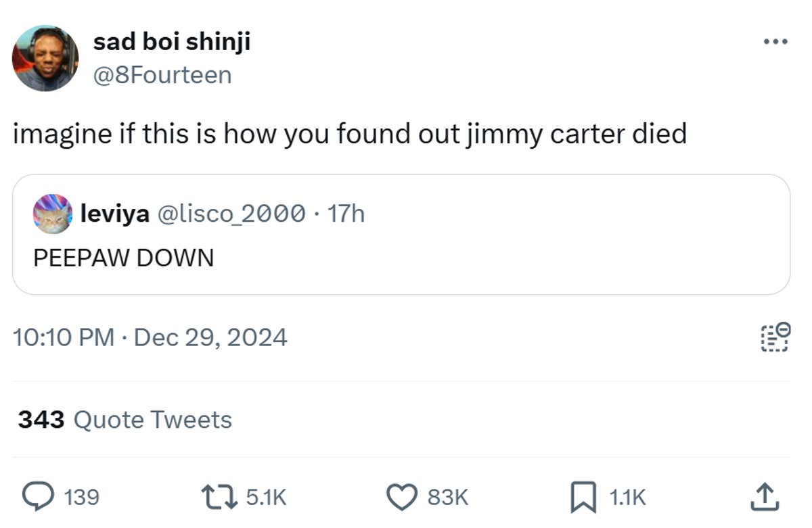812x528 pixels.
Task: Open the share menu with the upload icon
Action: [763, 496]
